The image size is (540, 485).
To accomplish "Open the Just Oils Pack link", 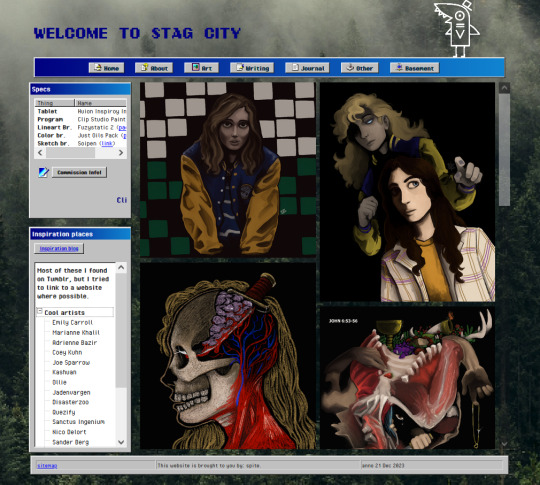I will (125, 135).
